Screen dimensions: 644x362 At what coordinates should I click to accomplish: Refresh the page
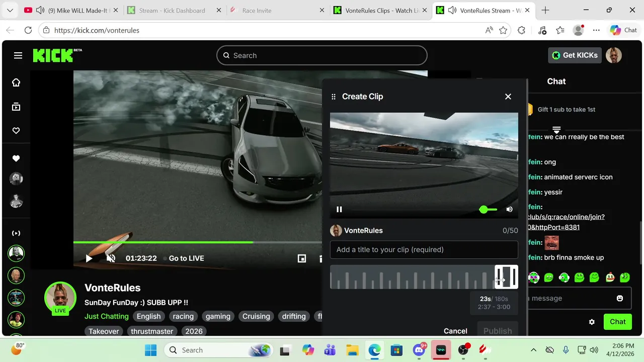tap(28, 30)
